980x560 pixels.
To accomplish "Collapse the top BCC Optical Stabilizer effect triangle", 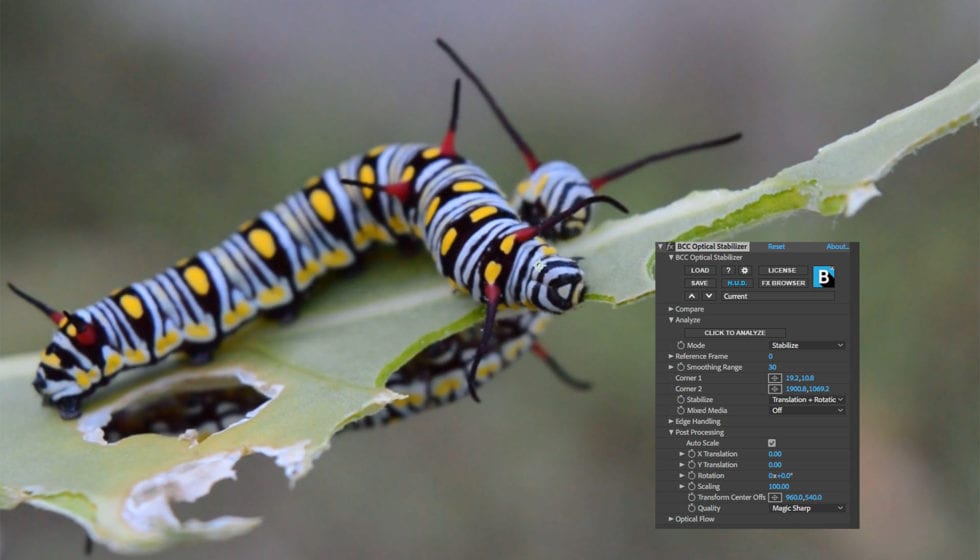I will click(x=661, y=247).
